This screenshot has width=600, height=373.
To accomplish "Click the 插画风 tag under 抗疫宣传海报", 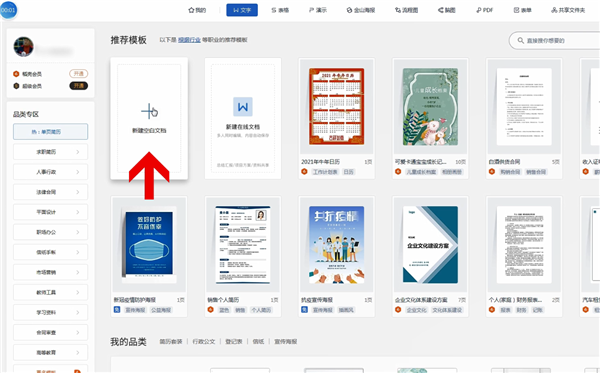I will 346,310.
